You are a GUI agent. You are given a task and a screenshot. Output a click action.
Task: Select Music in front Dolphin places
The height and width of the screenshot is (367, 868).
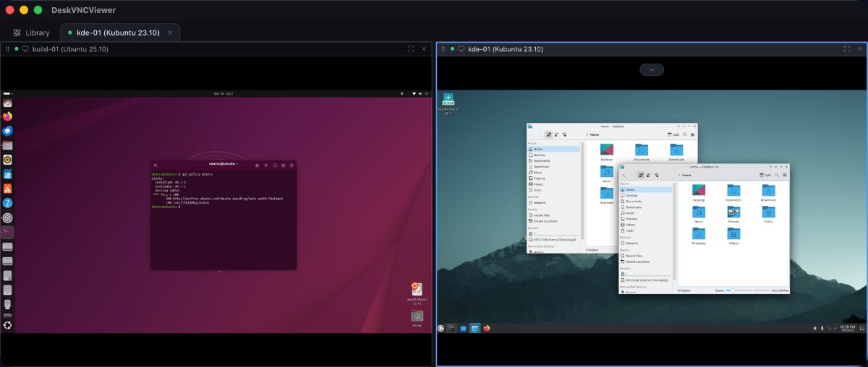point(645,213)
